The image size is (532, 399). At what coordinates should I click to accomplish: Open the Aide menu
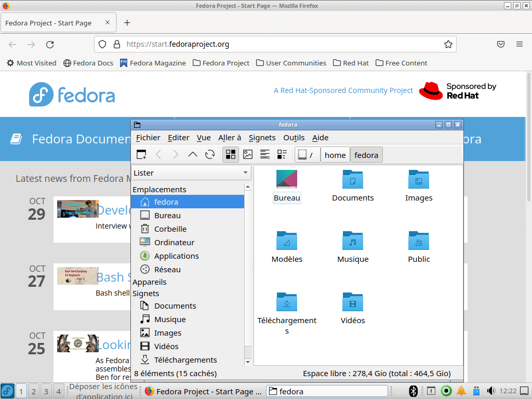pos(320,138)
